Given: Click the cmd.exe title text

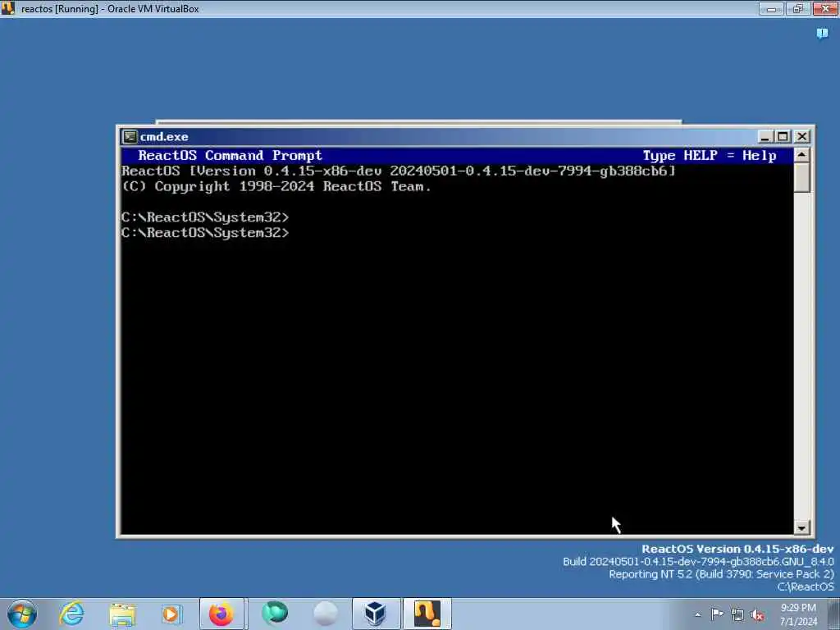Looking at the screenshot, I should (164, 137).
